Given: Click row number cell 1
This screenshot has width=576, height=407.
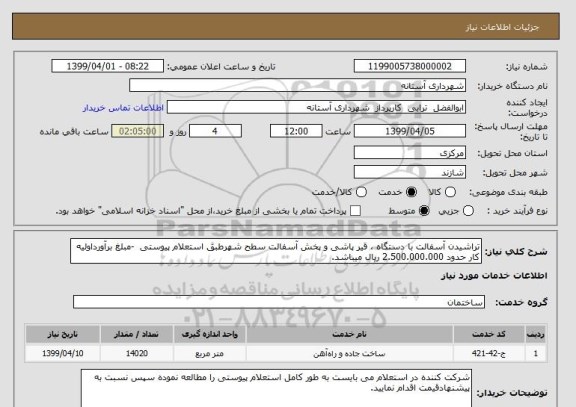Looking at the screenshot, I should pos(536,353).
